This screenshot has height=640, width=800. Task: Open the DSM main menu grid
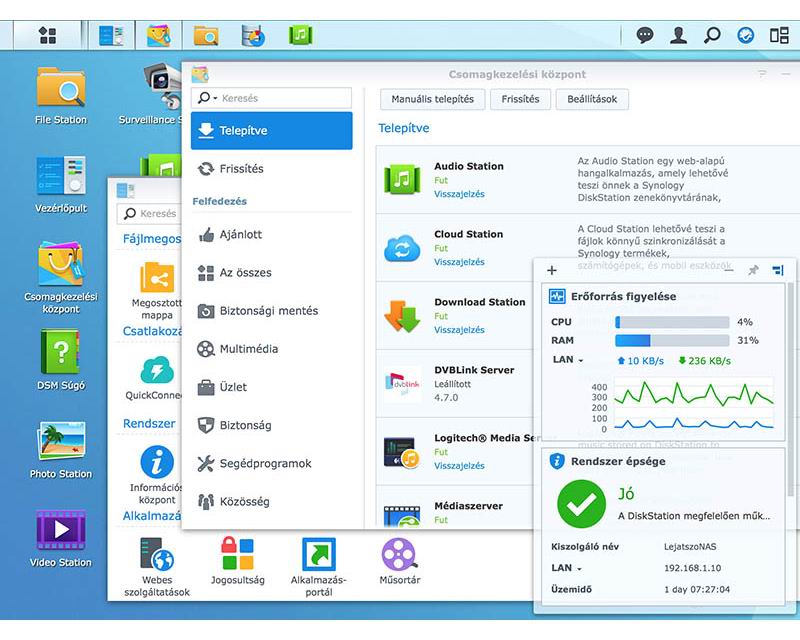[x=47, y=36]
